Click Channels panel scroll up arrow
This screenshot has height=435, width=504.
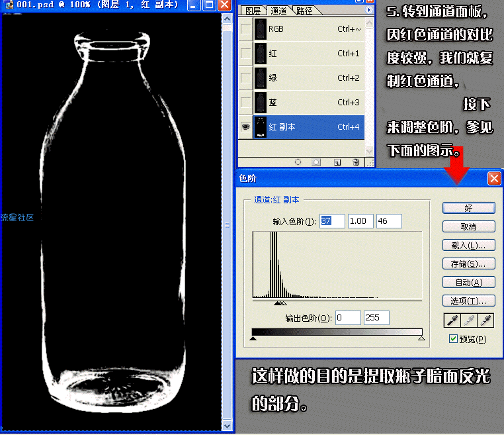369,23
